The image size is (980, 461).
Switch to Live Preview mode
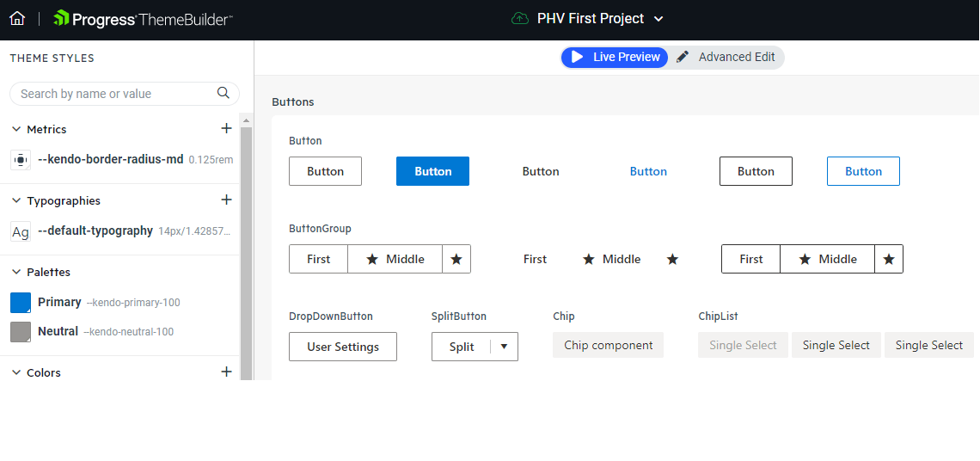(615, 57)
